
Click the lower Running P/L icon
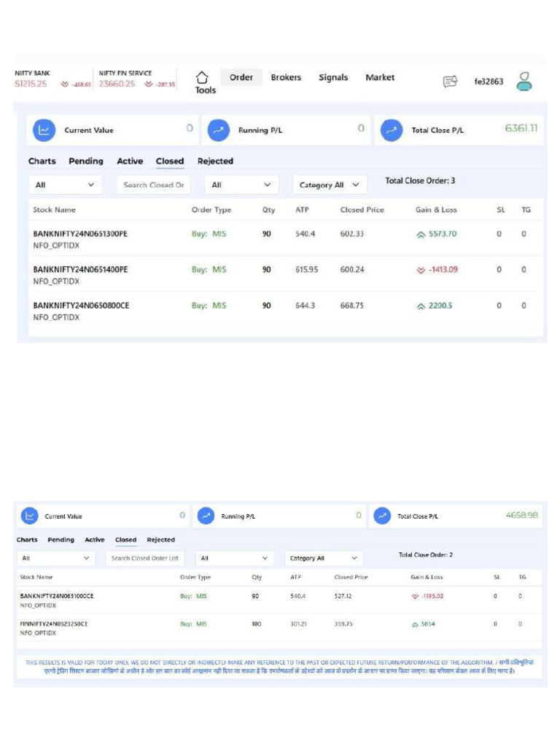point(206,516)
